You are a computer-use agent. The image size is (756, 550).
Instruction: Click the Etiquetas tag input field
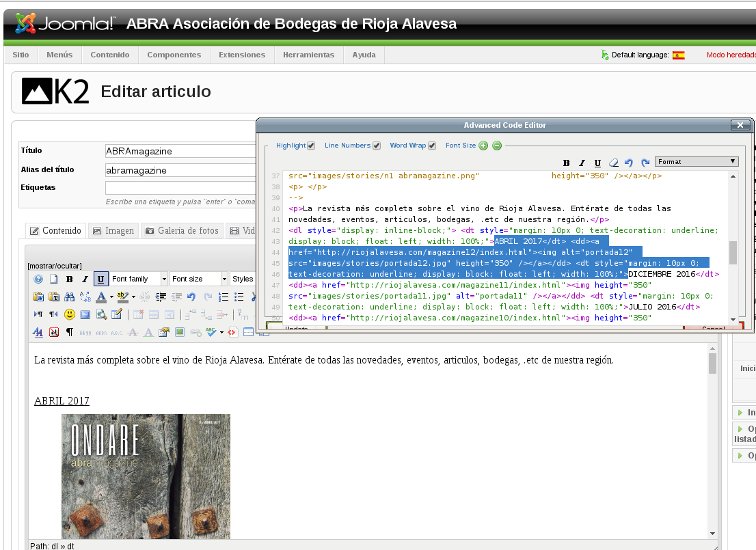click(x=179, y=188)
